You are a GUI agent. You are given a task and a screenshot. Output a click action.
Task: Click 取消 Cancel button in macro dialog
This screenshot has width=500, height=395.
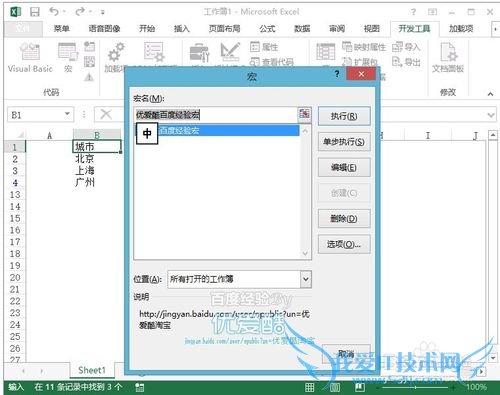pos(346,354)
